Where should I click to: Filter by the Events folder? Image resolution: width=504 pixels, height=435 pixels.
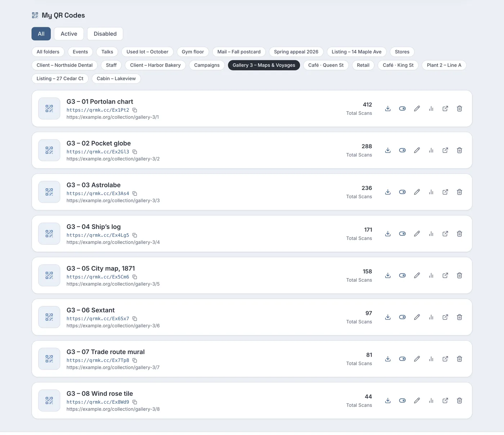coord(80,52)
